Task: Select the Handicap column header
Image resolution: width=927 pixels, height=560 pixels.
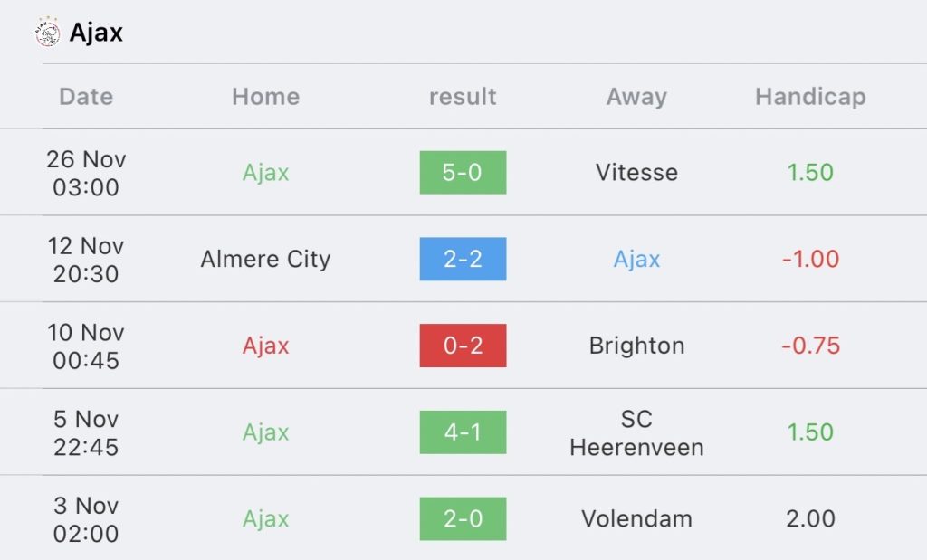Action: click(810, 97)
